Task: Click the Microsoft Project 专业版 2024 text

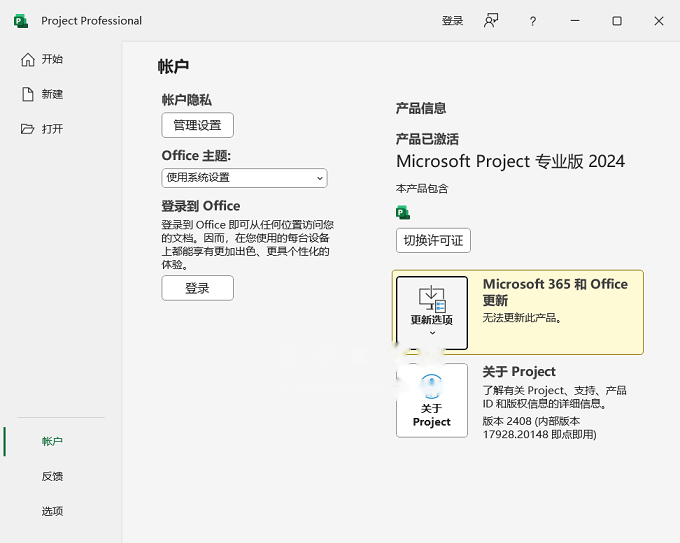Action: (x=510, y=161)
